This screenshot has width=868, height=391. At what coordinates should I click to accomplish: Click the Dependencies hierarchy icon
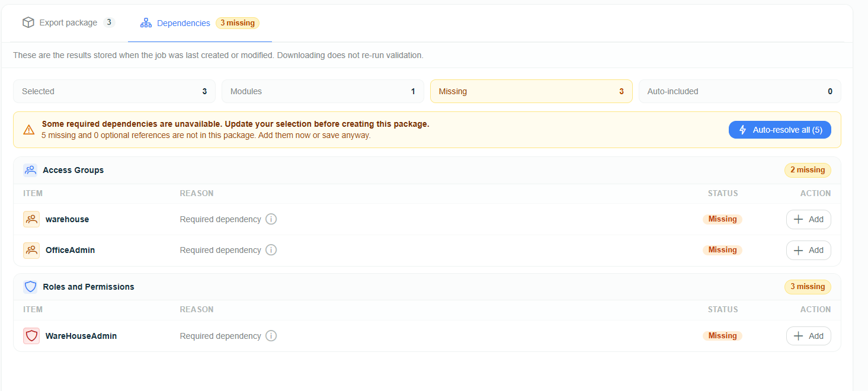146,23
